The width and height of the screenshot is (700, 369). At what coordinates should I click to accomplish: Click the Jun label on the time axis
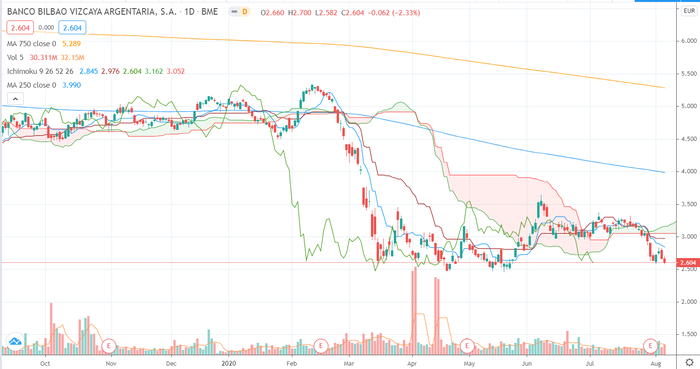pos(527,363)
